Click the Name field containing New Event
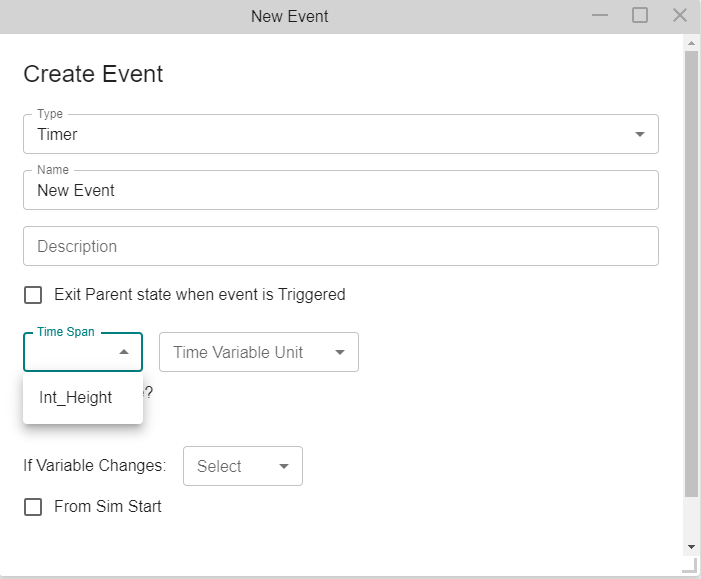Image resolution: width=701 pixels, height=579 pixels. click(341, 190)
